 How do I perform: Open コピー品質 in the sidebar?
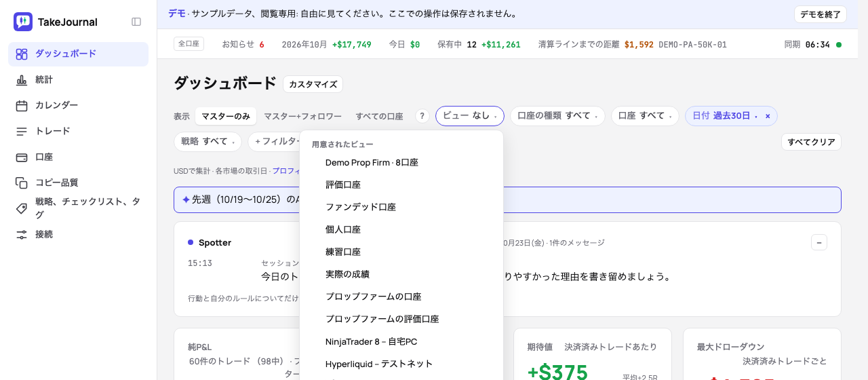[78, 183]
